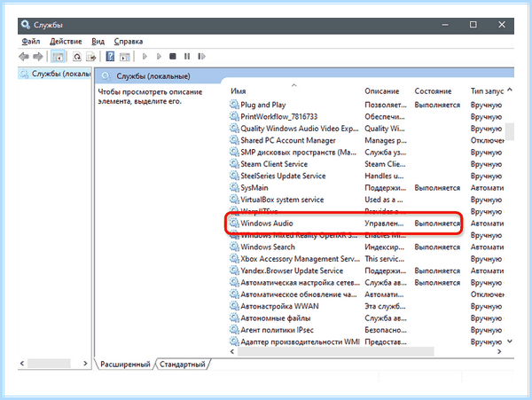Click service list horizontal scroll left arrow
532x400 pixels.
232,352
